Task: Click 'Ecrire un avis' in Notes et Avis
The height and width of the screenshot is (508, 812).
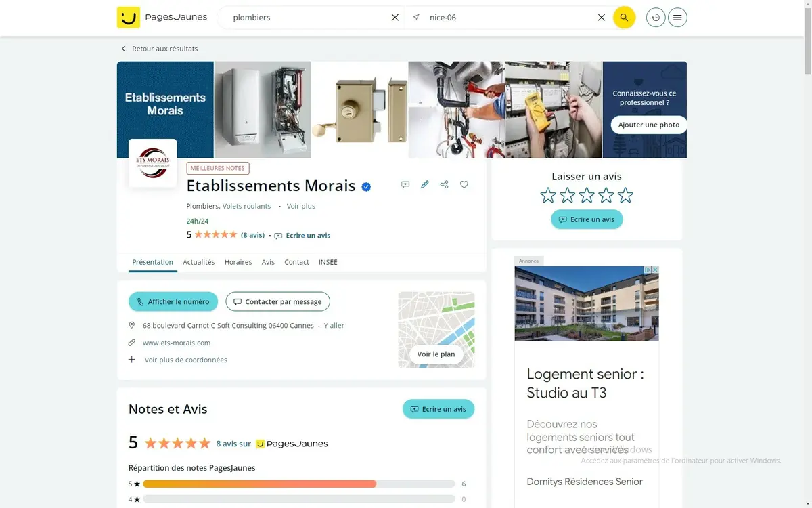Action: click(438, 409)
